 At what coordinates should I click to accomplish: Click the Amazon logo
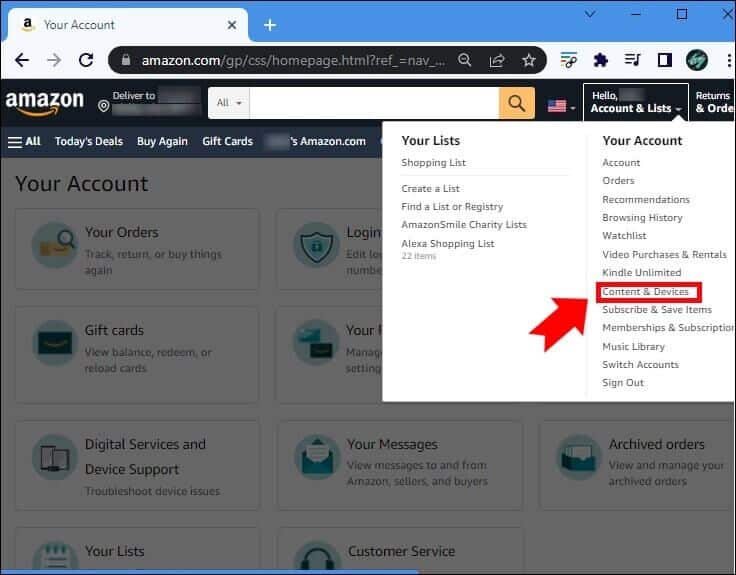pos(45,102)
